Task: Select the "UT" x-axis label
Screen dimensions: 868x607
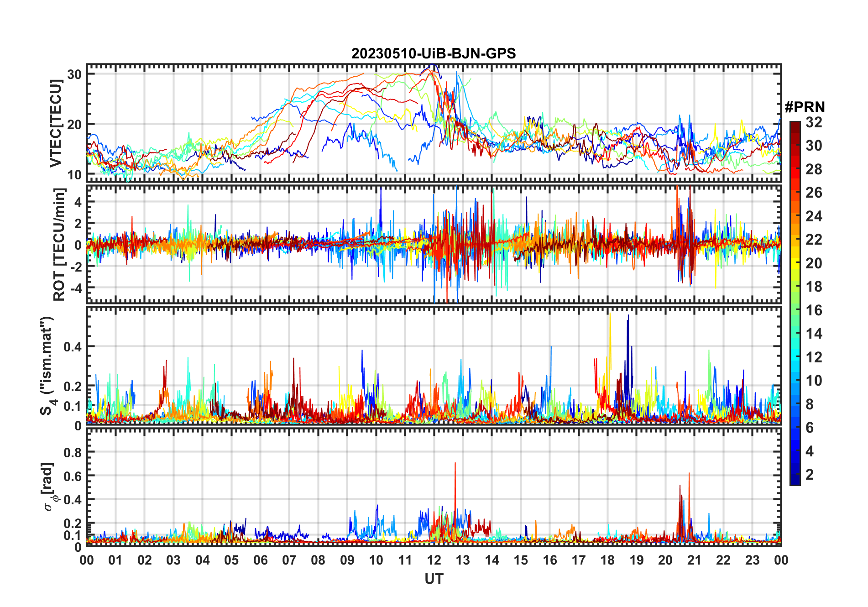Action: tap(434, 579)
